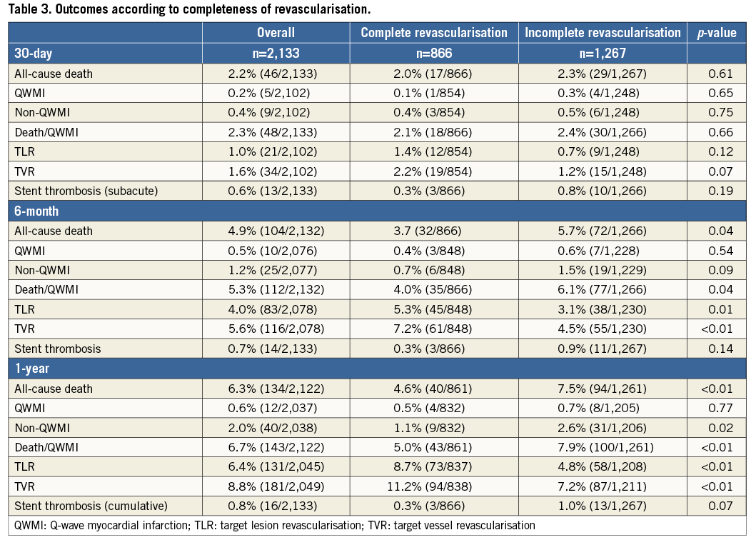Click 'Stent thrombosis (cumulative)' row label
The image size is (756, 545).
click(x=91, y=506)
